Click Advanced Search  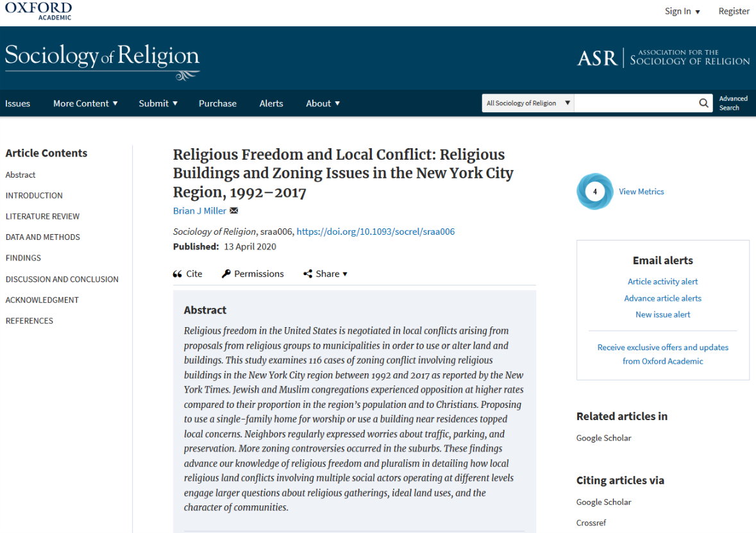pyautogui.click(x=733, y=103)
